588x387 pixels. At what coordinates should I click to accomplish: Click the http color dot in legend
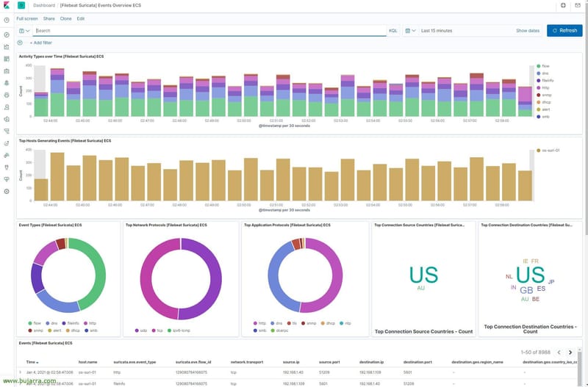[x=539, y=87]
